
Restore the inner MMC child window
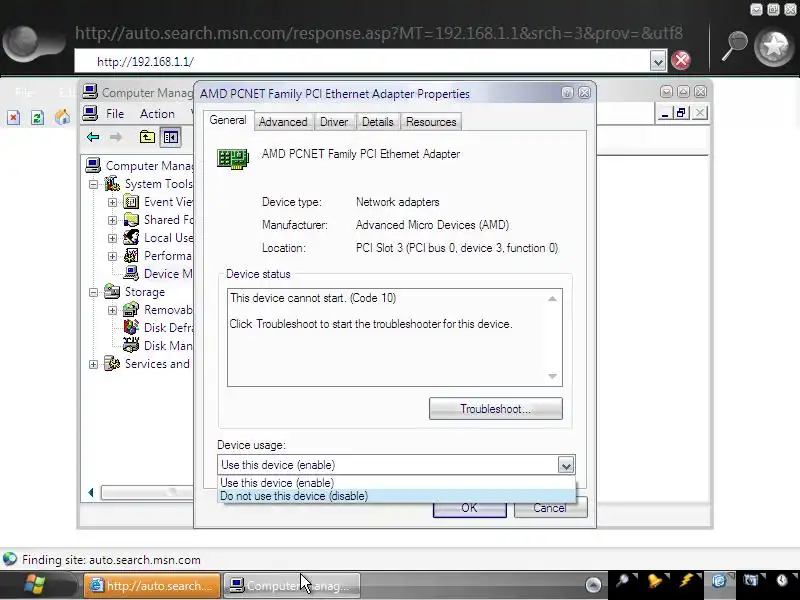coord(682,113)
